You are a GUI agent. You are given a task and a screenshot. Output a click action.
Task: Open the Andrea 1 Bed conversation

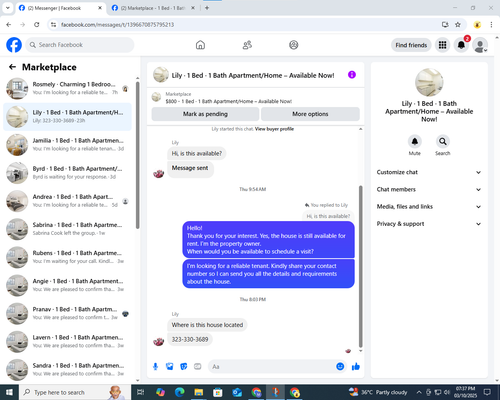(67, 201)
